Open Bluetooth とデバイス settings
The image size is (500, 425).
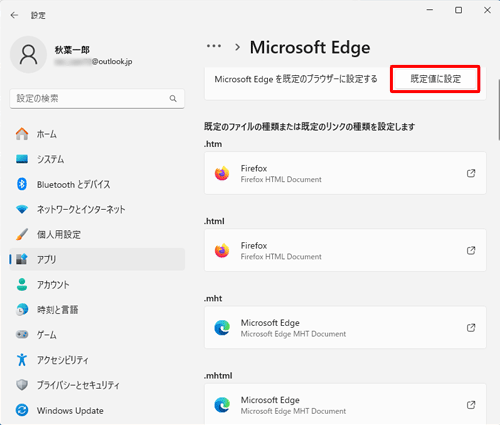tap(97, 184)
